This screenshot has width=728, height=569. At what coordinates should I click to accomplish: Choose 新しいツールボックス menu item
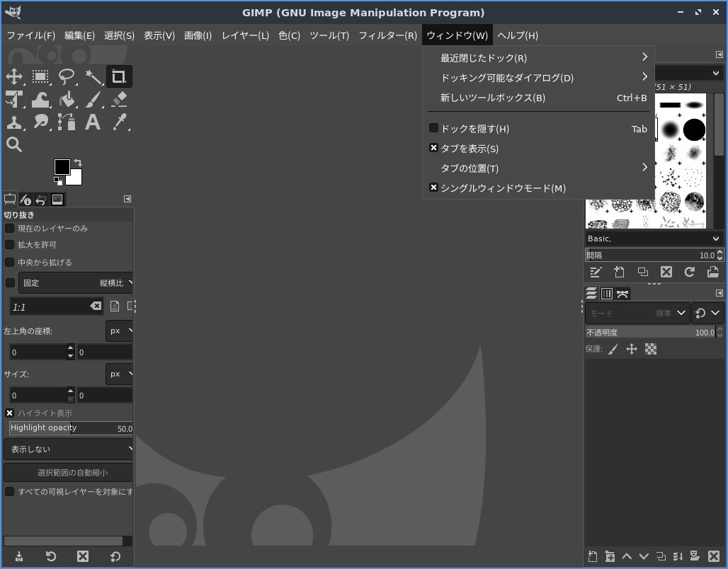(x=539, y=98)
